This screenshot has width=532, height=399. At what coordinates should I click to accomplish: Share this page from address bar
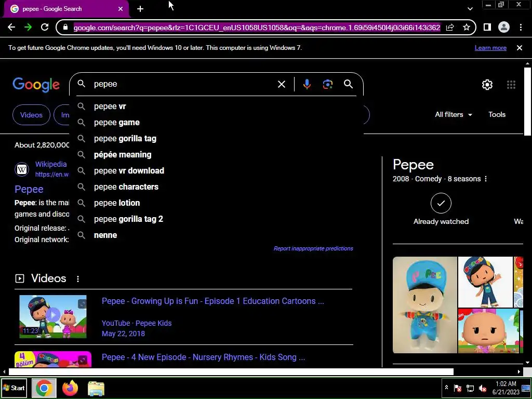[x=450, y=27]
